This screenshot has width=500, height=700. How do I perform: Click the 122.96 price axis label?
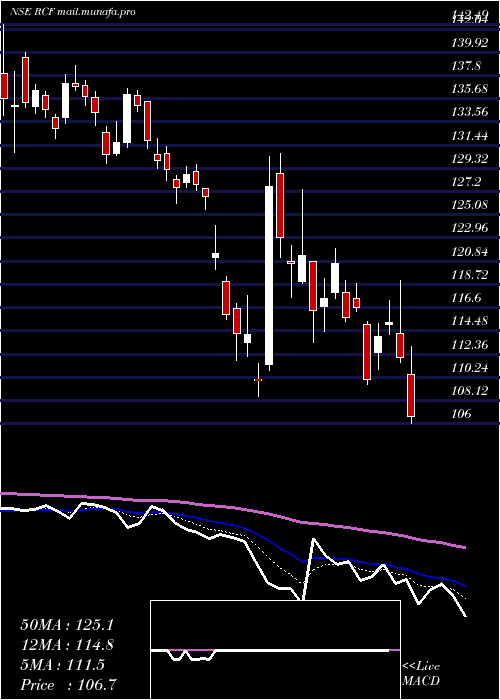click(x=469, y=228)
